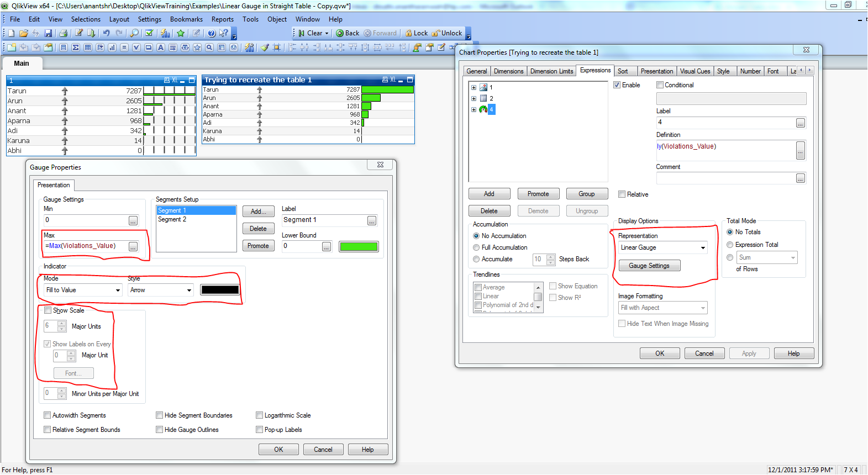Screen dimensions: 868x475
Task: Click the Create Text Object A icon
Action: click(161, 47)
